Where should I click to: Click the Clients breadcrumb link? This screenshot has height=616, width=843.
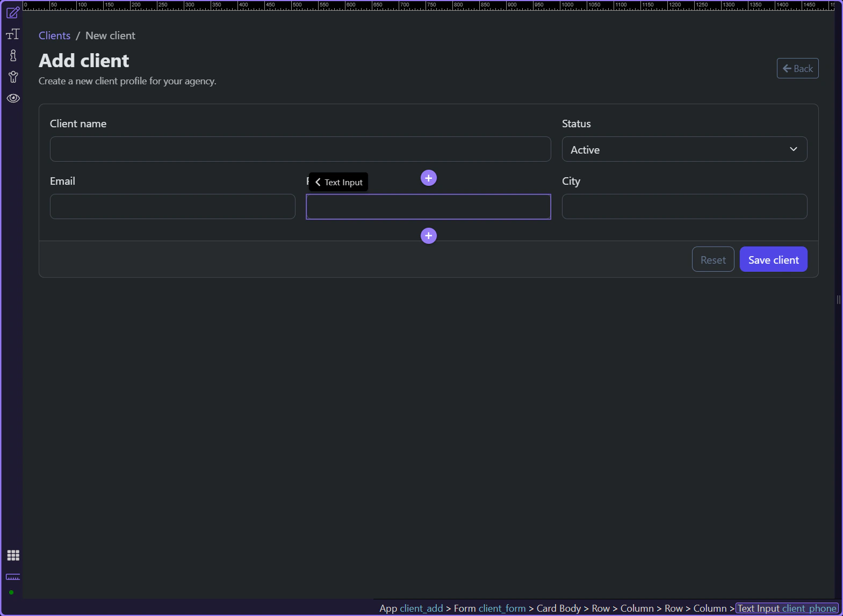[x=54, y=35]
